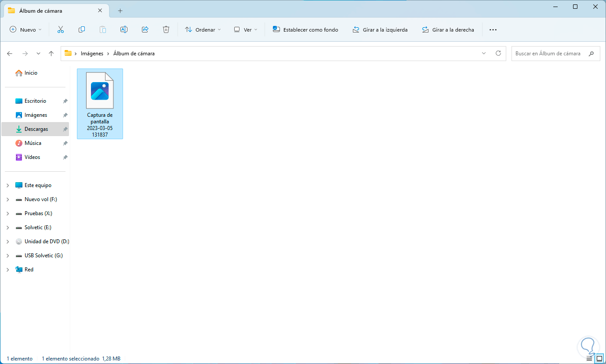Click the Refresh icon in address bar

[x=498, y=54]
